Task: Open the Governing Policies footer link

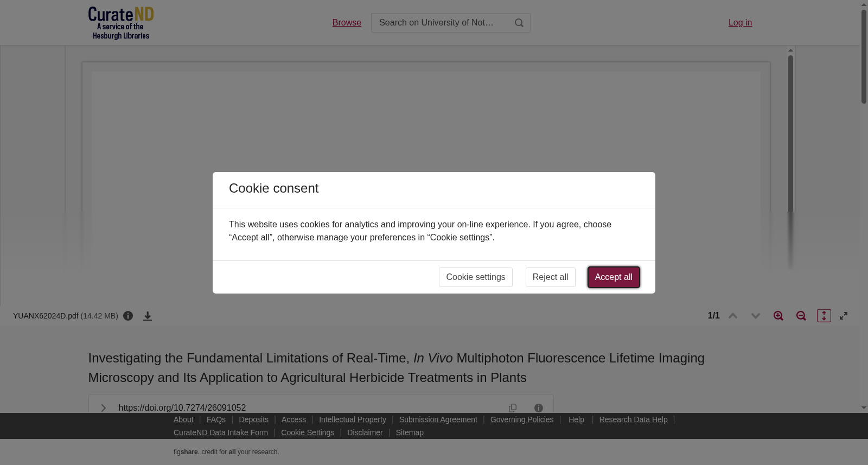Action: (x=522, y=419)
